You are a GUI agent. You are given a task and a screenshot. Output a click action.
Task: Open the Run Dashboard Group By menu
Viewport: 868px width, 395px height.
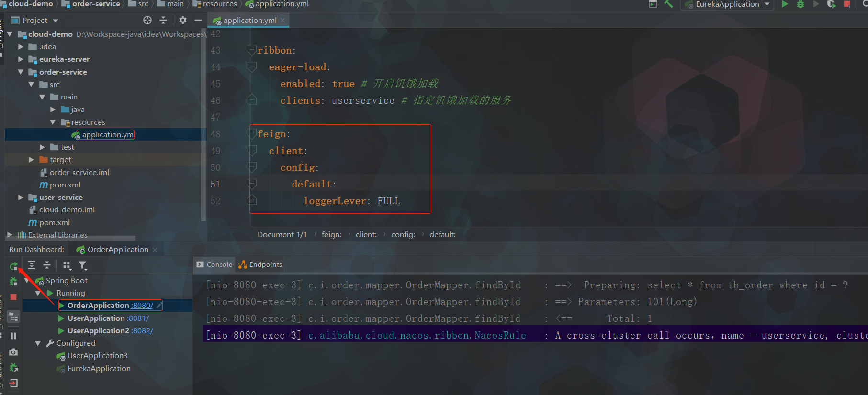(x=67, y=265)
